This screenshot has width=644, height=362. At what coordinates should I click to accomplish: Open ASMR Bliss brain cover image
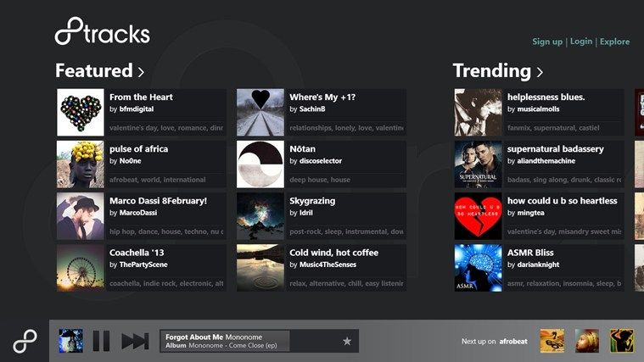click(x=478, y=268)
